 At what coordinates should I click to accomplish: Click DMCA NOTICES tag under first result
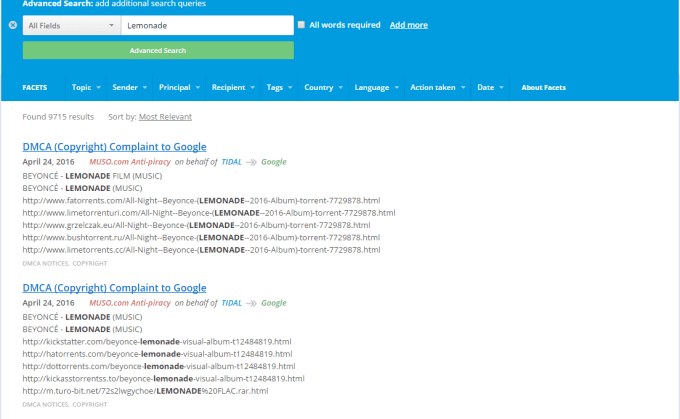point(46,263)
